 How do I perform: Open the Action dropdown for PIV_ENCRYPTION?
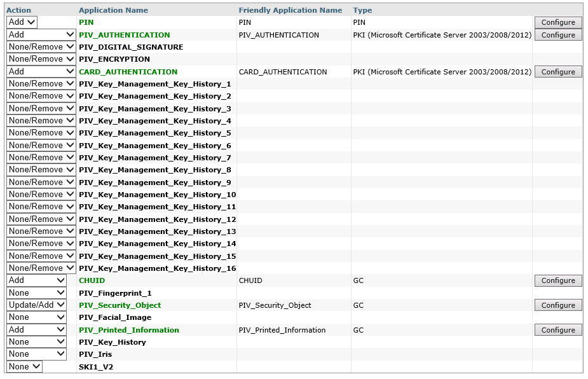tap(41, 59)
